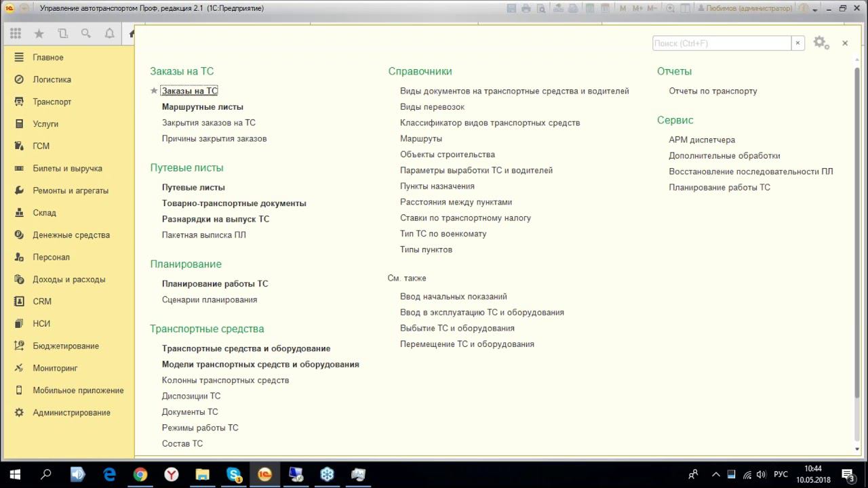Open the History icon in the tools panel
868x488 pixels.
tap(63, 34)
